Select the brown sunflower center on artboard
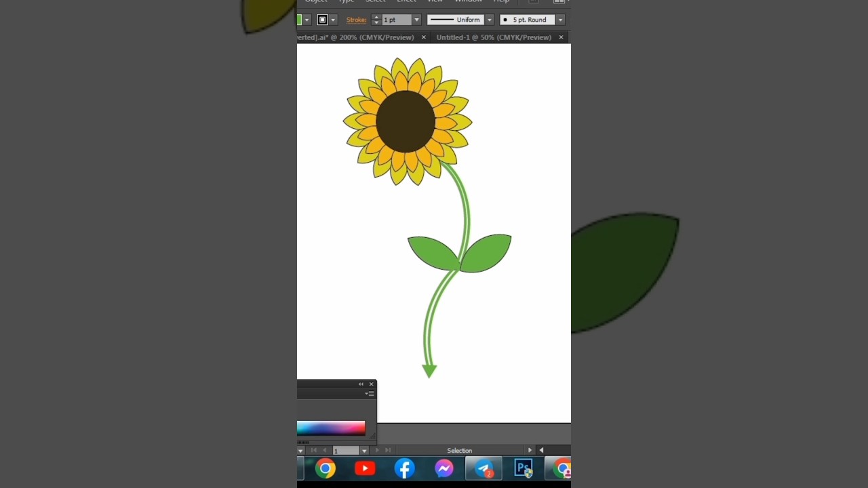The height and width of the screenshot is (488, 868). tap(405, 121)
